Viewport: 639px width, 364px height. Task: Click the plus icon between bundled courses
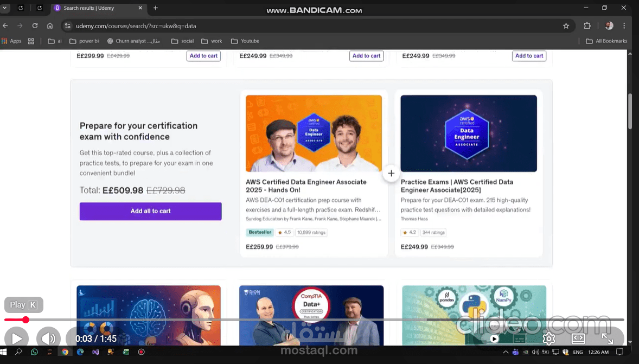point(391,173)
